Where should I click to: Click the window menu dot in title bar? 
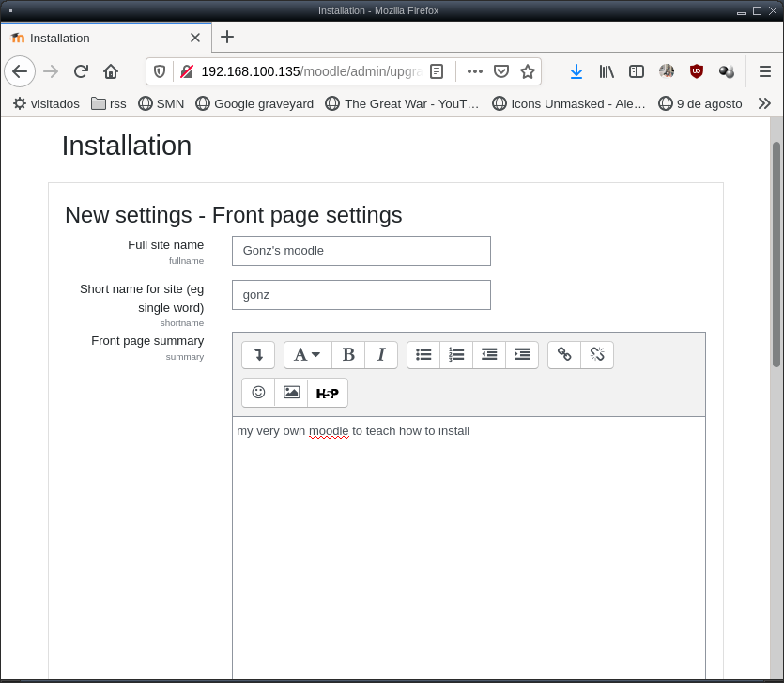(10, 10)
